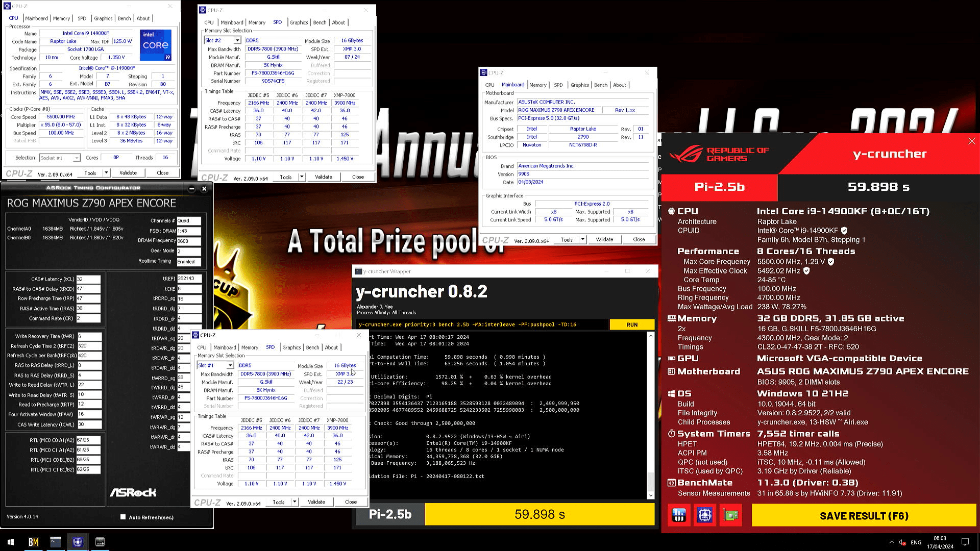980x551 pixels.
Task: Expand Tools arrow in CPU-Z Mainboard window
Action: (583, 239)
